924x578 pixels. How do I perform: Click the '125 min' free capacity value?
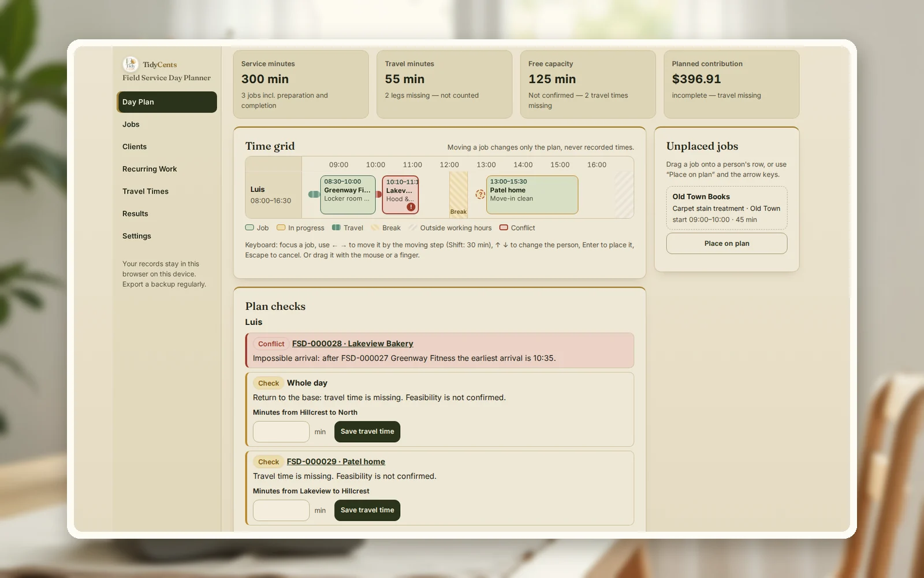[552, 79]
